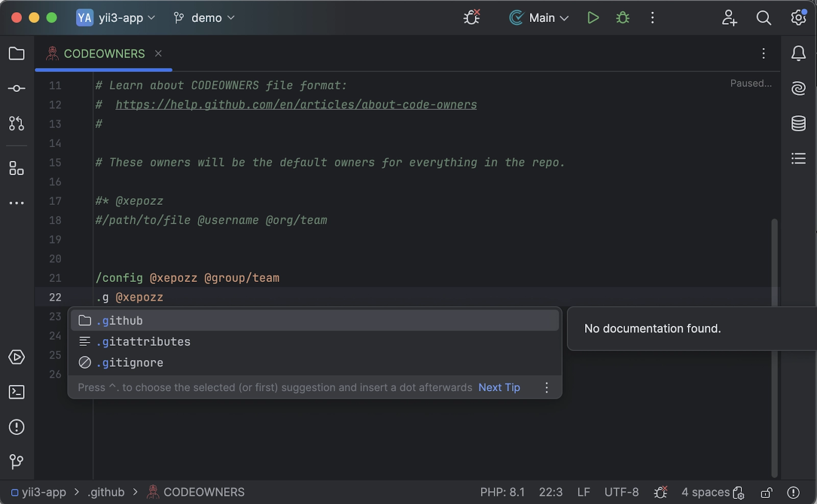
Task: Select .gitignore from the completion list
Action: coord(131,362)
